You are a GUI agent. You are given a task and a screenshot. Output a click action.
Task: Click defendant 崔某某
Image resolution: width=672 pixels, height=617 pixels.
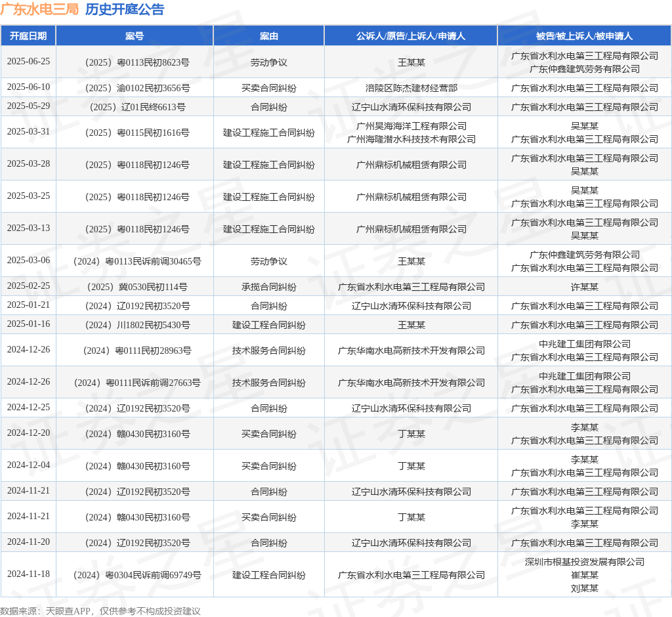tap(584, 576)
